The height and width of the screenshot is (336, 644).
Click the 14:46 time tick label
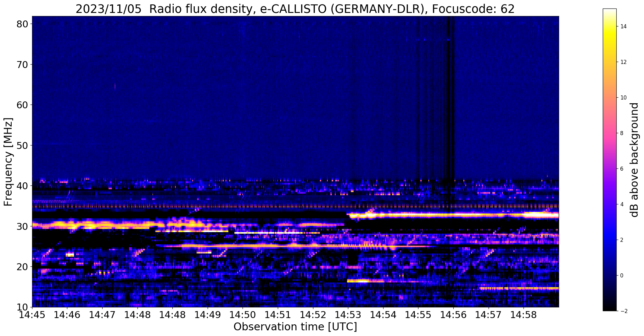pyautogui.click(x=67, y=315)
